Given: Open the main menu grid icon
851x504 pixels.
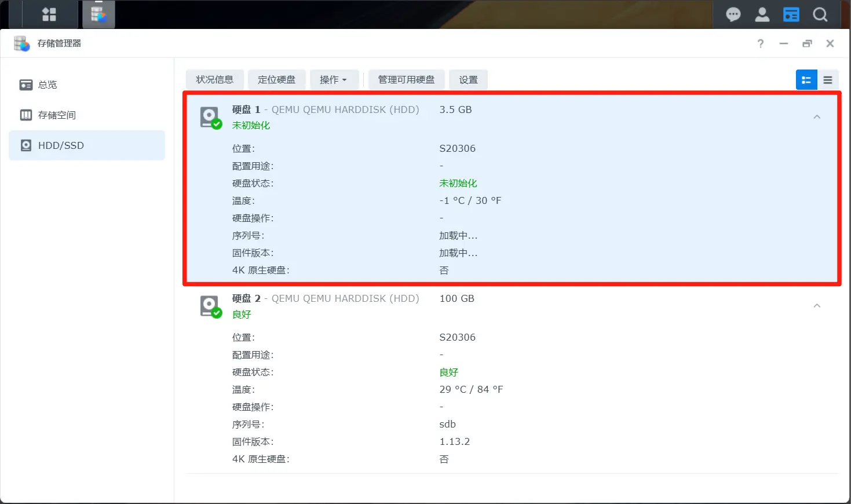Looking at the screenshot, I should pos(49,14).
